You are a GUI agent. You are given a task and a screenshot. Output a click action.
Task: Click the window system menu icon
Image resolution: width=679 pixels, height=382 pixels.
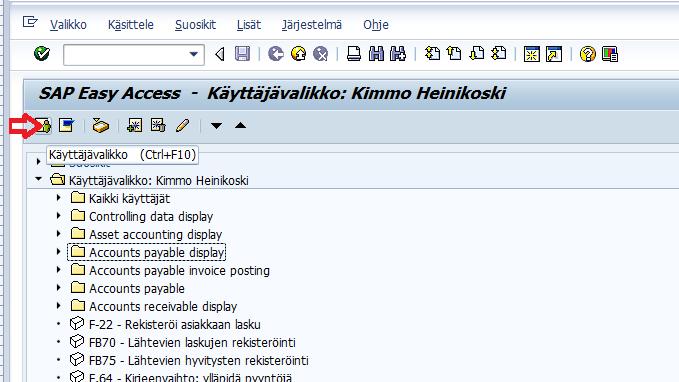pos(30,21)
